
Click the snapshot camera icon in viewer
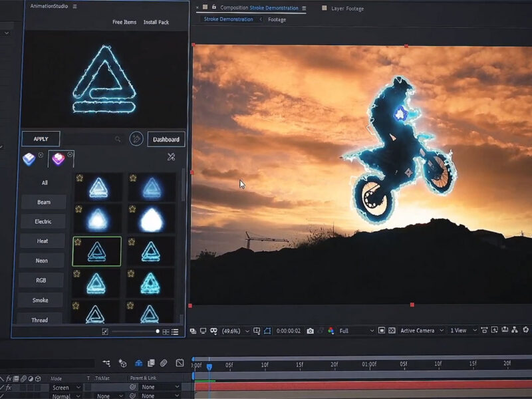(310, 331)
